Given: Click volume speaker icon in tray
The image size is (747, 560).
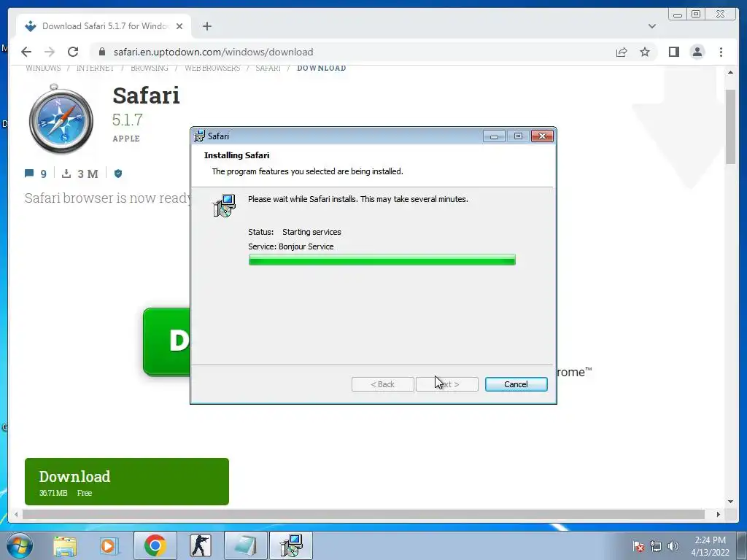Looking at the screenshot, I should click(673, 546).
